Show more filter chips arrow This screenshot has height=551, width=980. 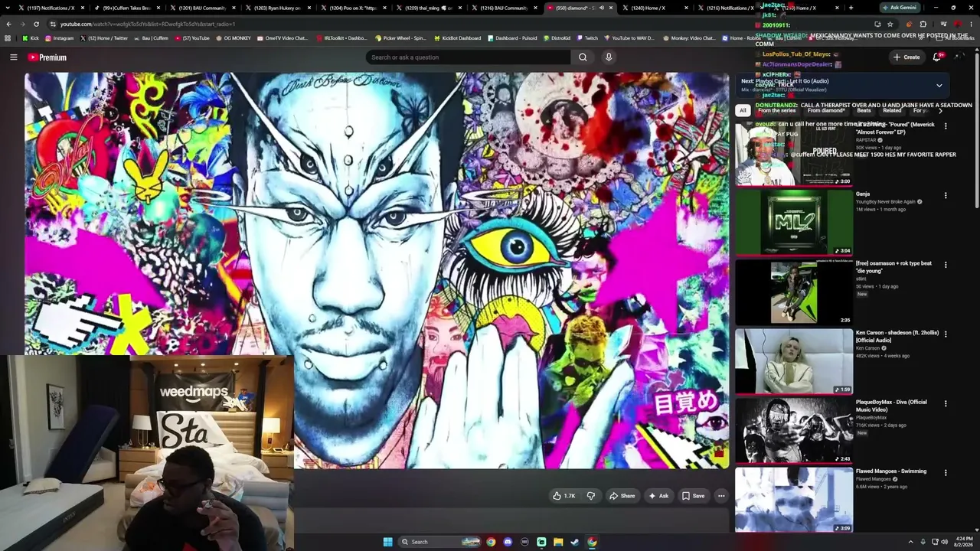(940, 110)
